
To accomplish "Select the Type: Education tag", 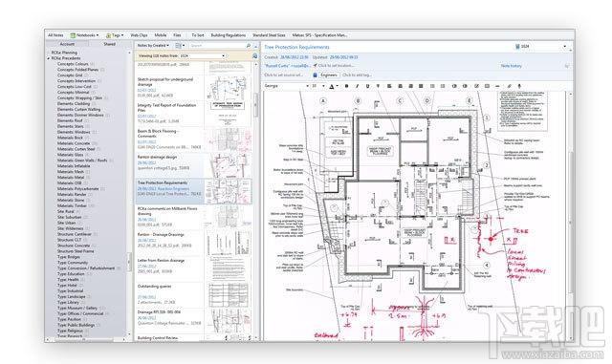I will [71, 274].
